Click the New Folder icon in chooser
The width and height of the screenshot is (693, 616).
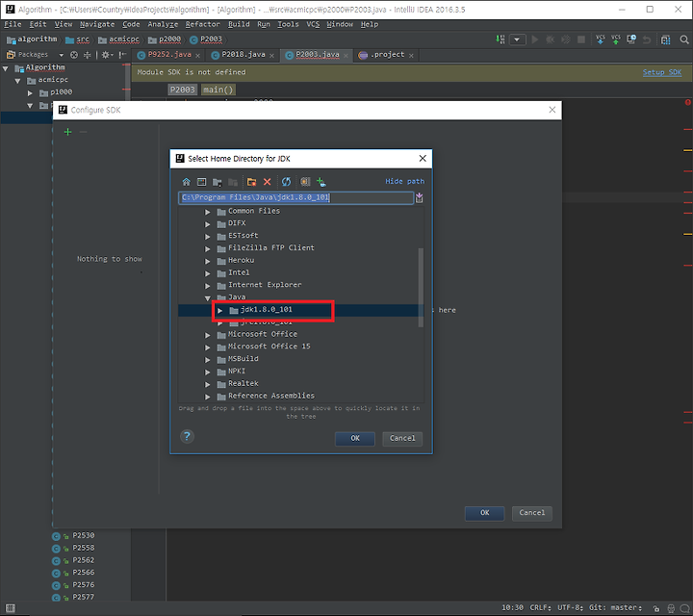pos(251,182)
